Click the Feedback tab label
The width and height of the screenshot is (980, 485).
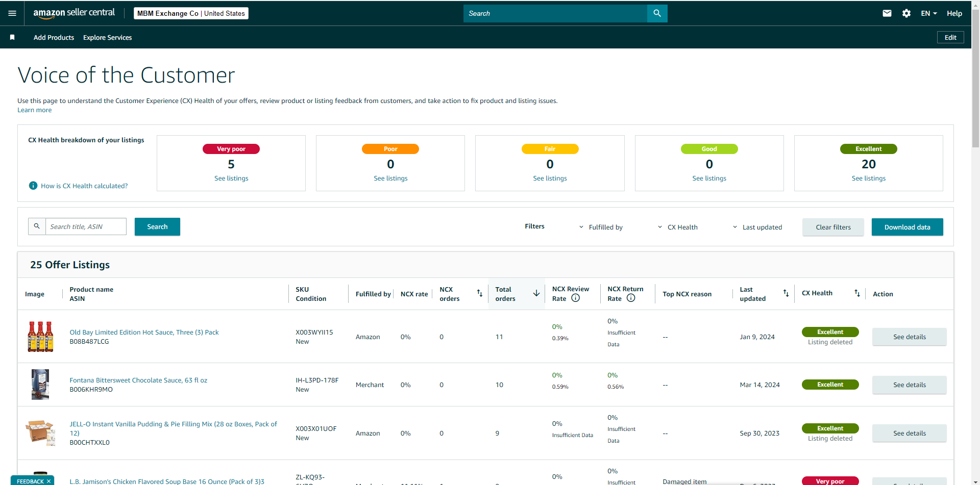point(30,481)
